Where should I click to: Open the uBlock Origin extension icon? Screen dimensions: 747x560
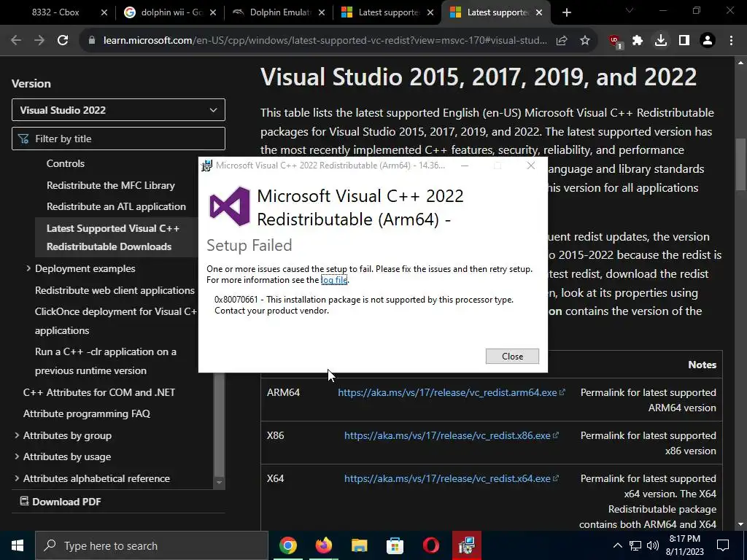pyautogui.click(x=616, y=42)
